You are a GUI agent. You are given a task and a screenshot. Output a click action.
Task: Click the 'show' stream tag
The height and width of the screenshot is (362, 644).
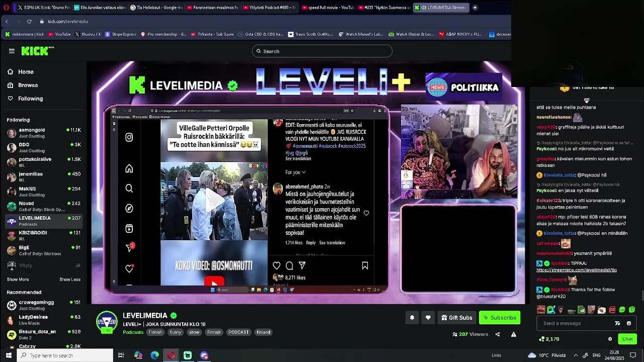194,332
